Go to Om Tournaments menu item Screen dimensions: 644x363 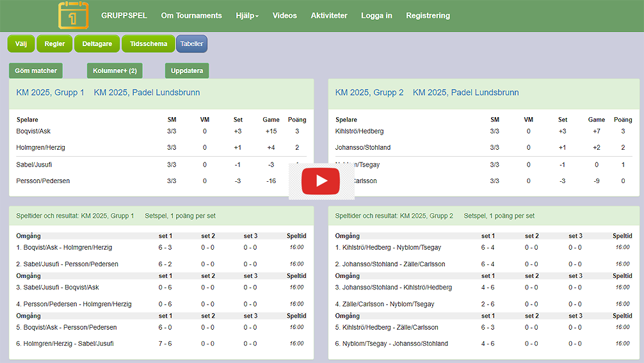click(x=191, y=15)
